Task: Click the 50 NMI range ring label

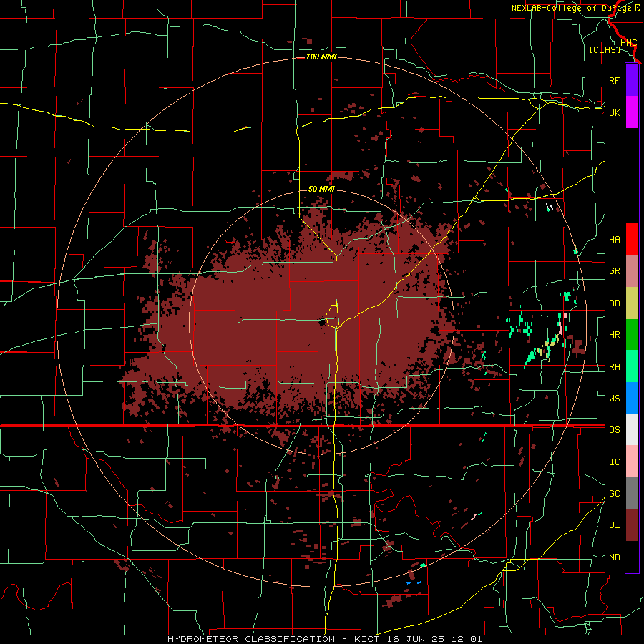Action: click(321, 189)
